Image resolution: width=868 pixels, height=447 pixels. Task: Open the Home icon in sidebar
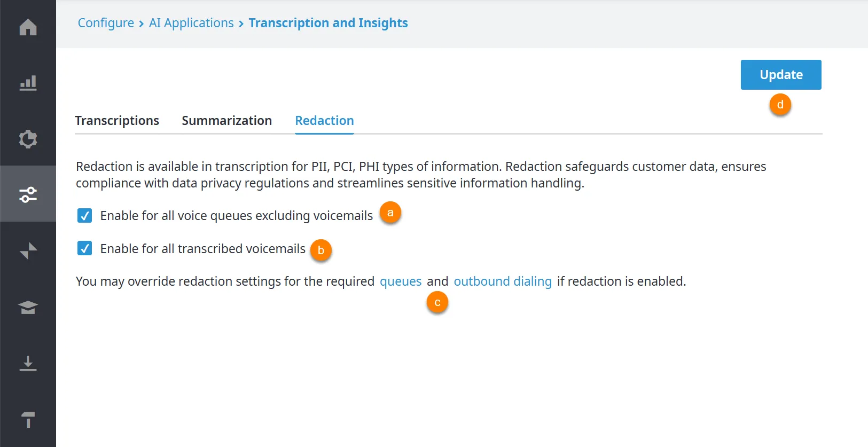28,27
